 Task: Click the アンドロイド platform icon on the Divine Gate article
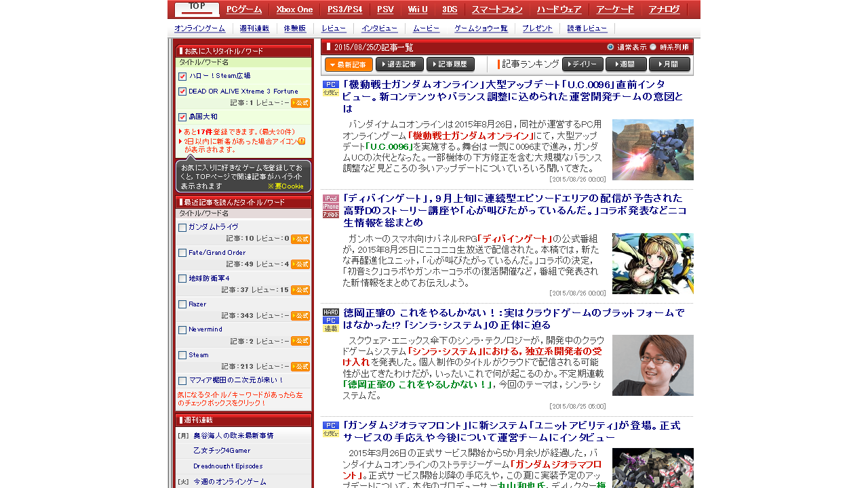pos(330,215)
